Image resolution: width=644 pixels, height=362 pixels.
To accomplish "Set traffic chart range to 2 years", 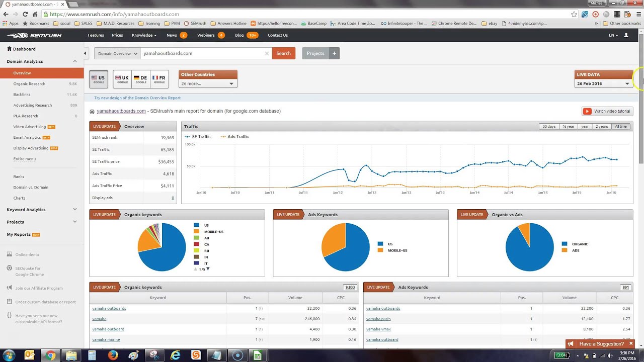I will (x=602, y=127).
